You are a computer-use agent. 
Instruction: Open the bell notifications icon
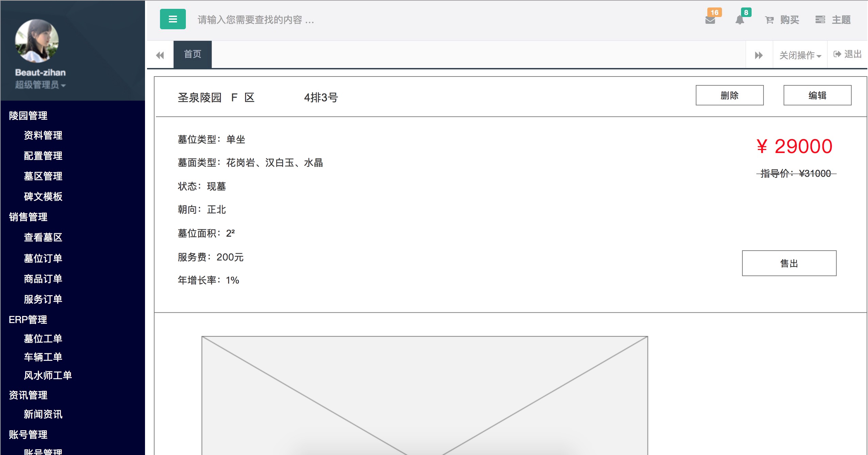740,20
